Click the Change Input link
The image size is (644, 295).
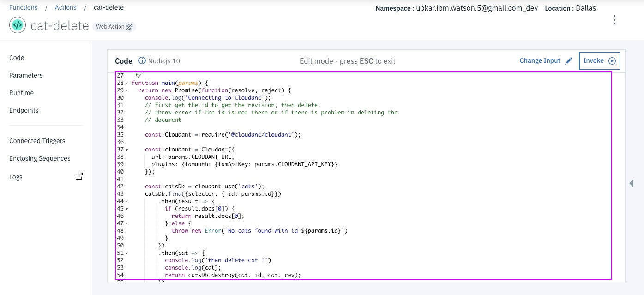(x=540, y=61)
